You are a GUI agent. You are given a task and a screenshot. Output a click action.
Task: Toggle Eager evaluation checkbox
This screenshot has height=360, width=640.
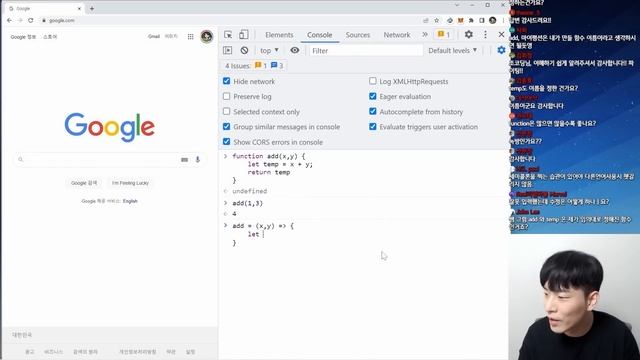[x=373, y=96]
